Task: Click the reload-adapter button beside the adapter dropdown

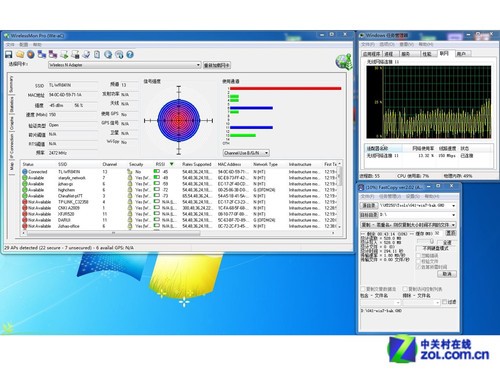Action: [x=217, y=65]
